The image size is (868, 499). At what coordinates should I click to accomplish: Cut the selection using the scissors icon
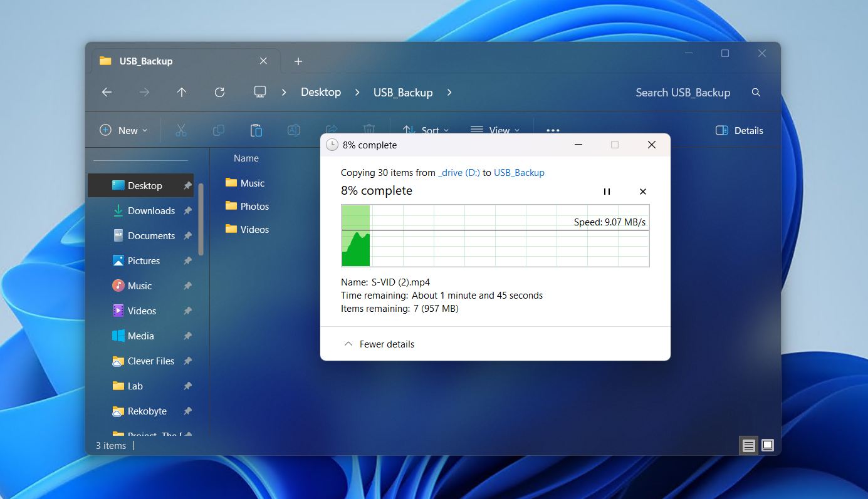pyautogui.click(x=180, y=130)
